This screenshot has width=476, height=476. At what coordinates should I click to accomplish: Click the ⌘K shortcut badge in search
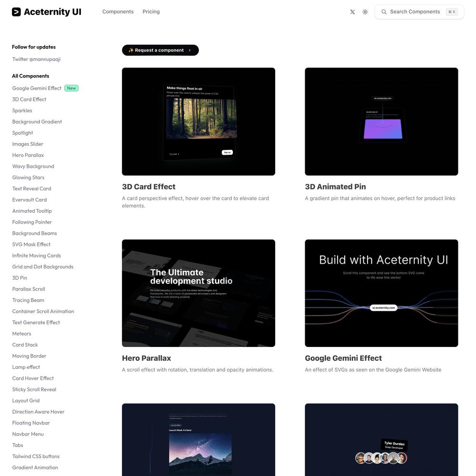point(452,12)
